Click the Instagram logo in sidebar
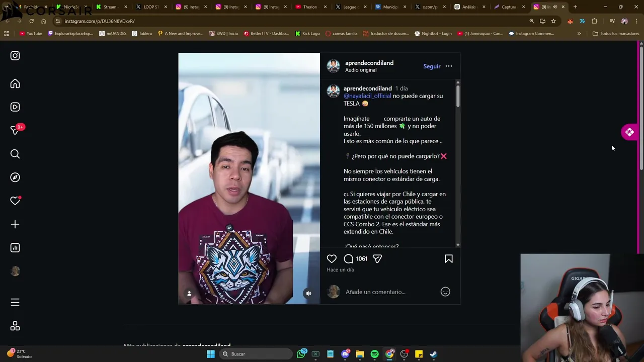 coord(15,56)
